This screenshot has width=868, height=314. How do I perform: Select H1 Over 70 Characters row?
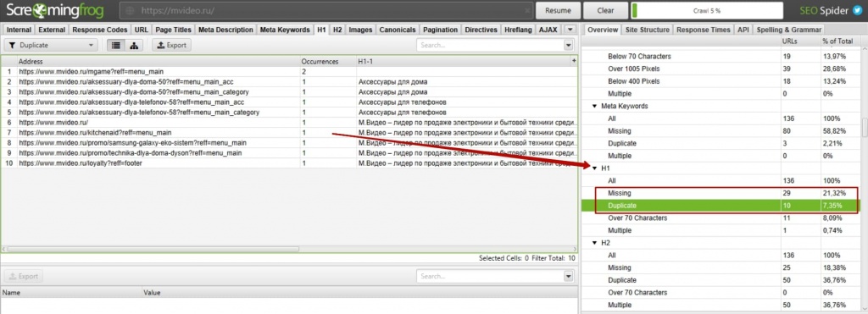pyautogui.click(x=721, y=218)
